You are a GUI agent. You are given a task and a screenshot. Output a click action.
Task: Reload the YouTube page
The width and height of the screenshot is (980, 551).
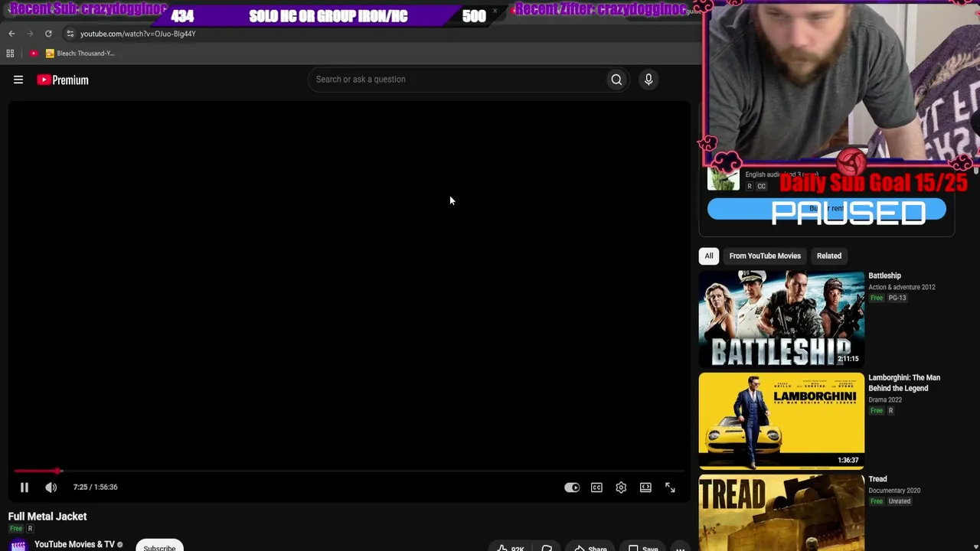tap(48, 34)
